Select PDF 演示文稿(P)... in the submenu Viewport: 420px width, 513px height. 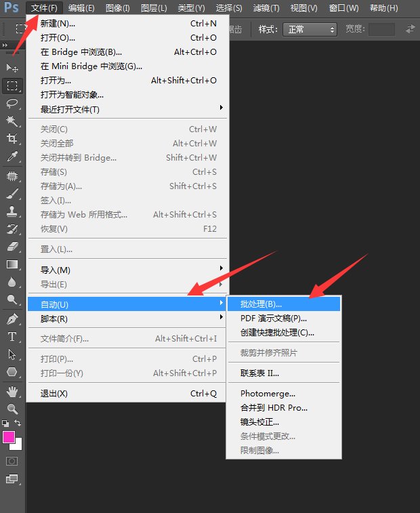[284, 319]
